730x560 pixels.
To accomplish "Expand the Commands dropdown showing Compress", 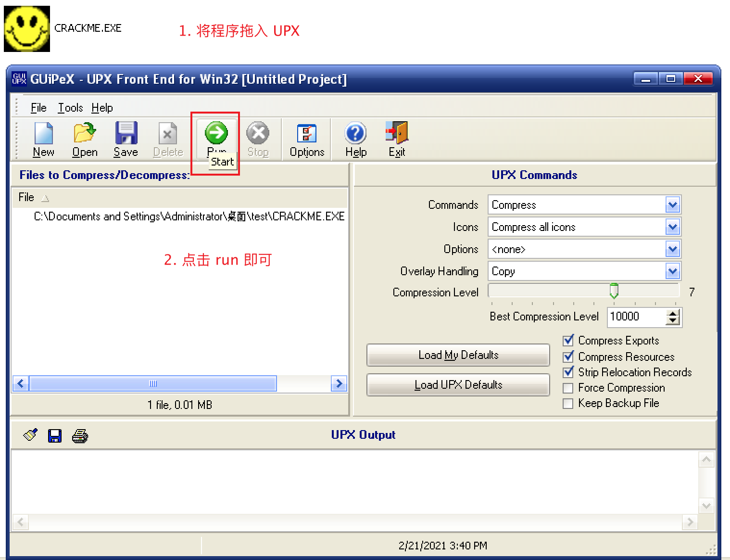I will coord(673,205).
